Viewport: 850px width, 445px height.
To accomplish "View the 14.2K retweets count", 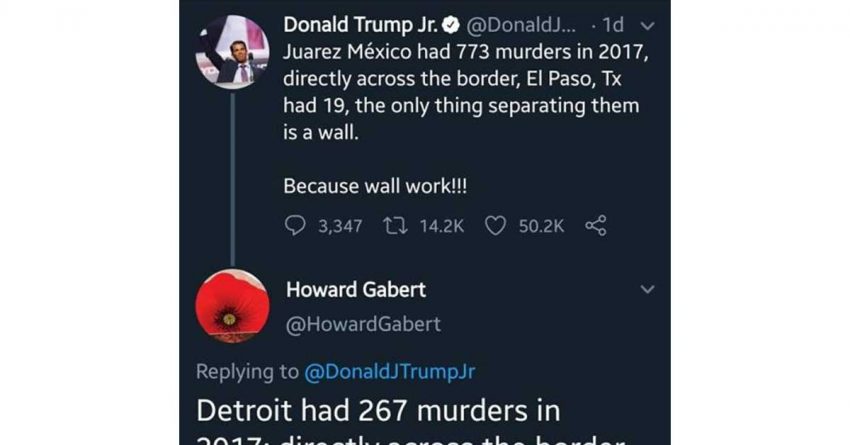I will coord(442,226).
